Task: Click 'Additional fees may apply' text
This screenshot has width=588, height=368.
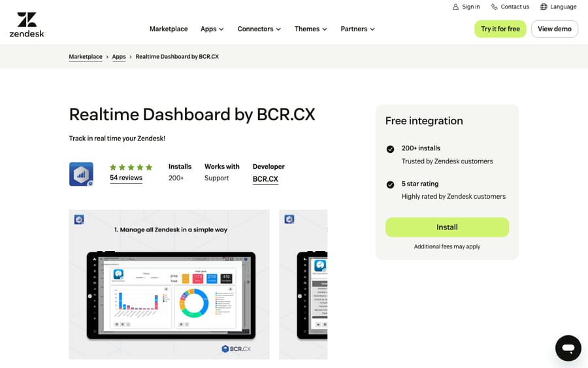Action: tap(447, 246)
